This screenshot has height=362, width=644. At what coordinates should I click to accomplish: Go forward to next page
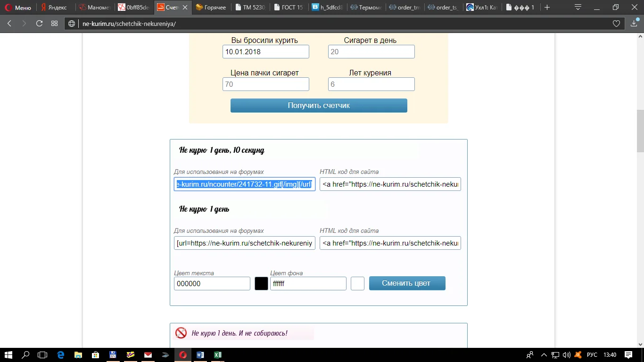(24, 24)
